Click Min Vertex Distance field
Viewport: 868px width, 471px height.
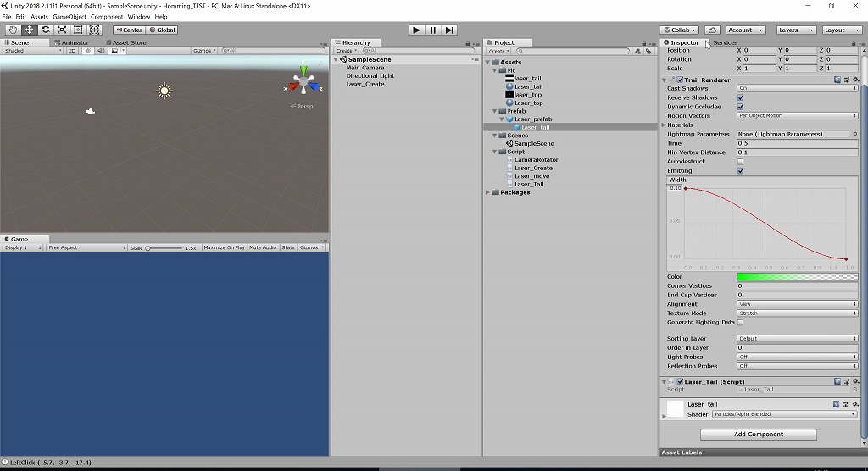click(797, 152)
